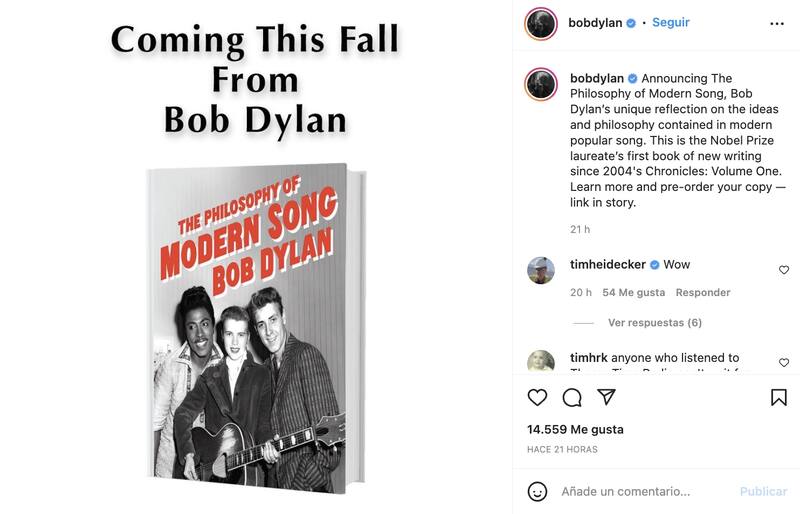Viewport: 800px width, 514px height.
Task: Save the post with the bookmark icon
Action: 779,397
